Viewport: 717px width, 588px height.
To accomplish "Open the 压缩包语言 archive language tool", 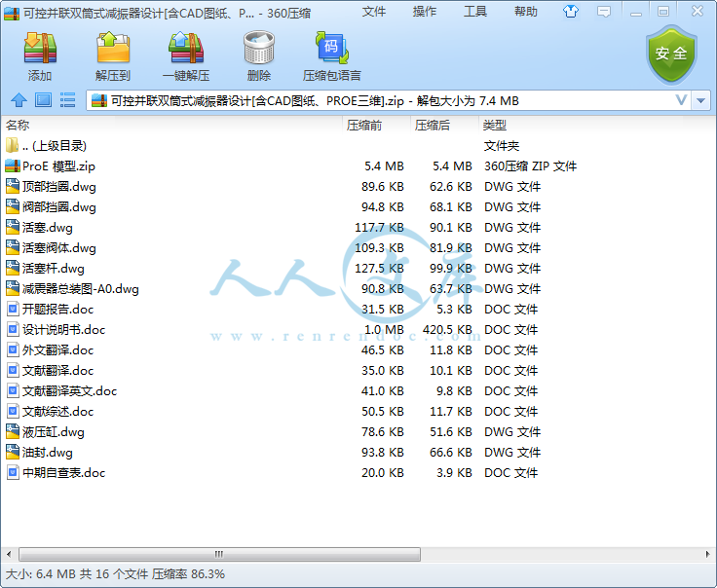I will click(332, 48).
